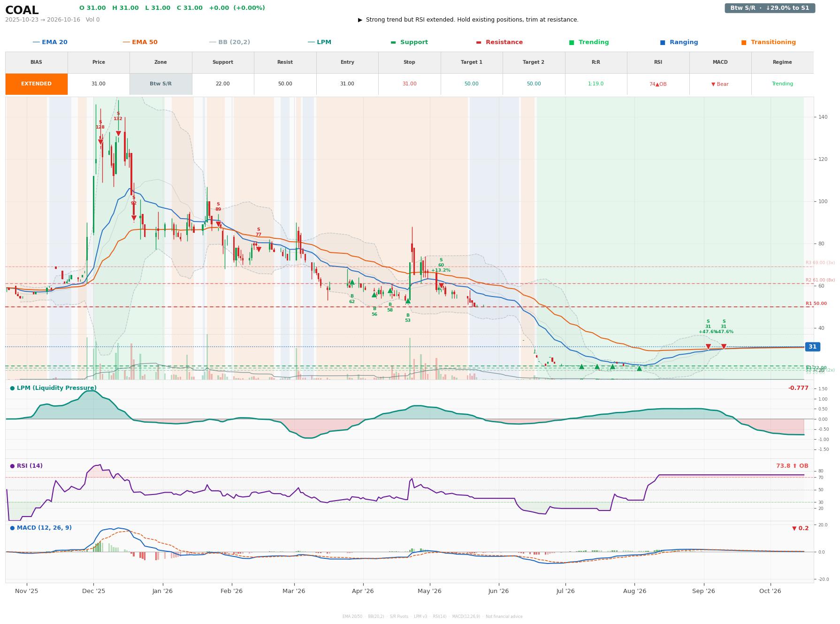This screenshot has width=840, height=624.
Task: Click the EMA 20 legend entry
Action: (50, 42)
